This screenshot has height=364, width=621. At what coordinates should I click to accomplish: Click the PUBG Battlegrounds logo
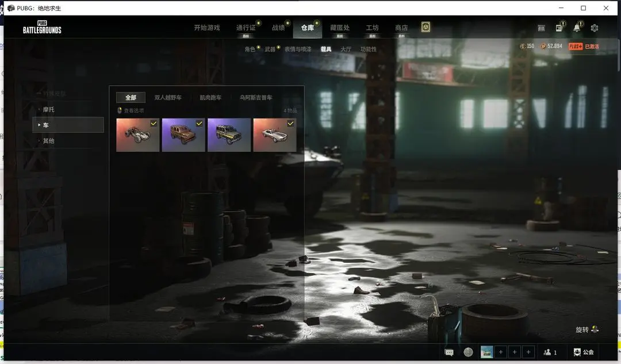pos(42,27)
